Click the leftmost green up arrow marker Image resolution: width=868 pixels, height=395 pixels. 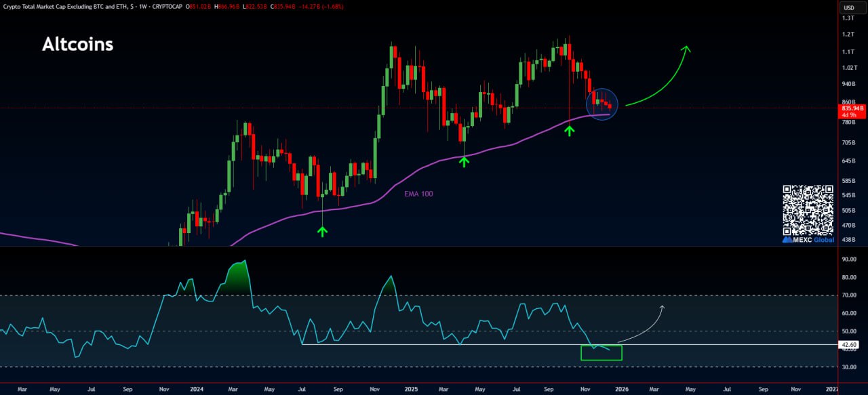[322, 231]
